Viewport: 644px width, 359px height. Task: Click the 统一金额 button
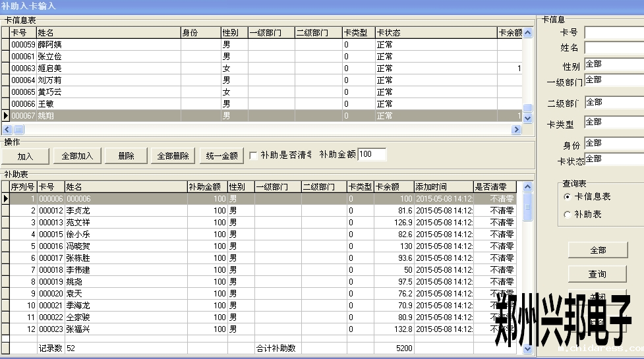point(221,156)
